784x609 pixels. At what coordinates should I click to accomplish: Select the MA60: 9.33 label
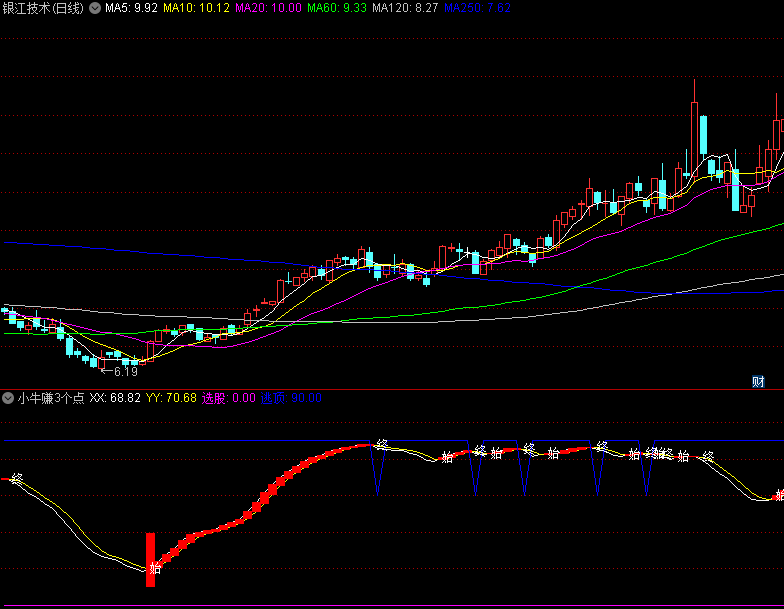[336, 8]
